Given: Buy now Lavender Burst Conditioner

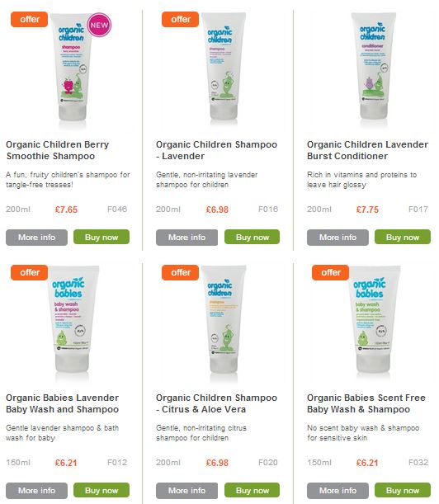Looking at the screenshot, I should (x=403, y=238).
